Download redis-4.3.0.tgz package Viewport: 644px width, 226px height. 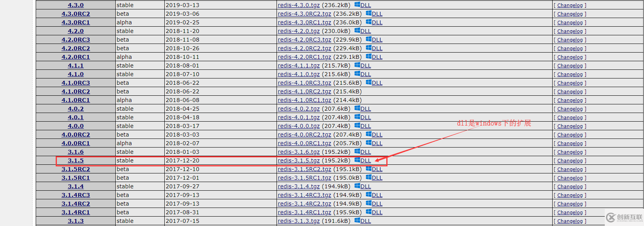299,5
